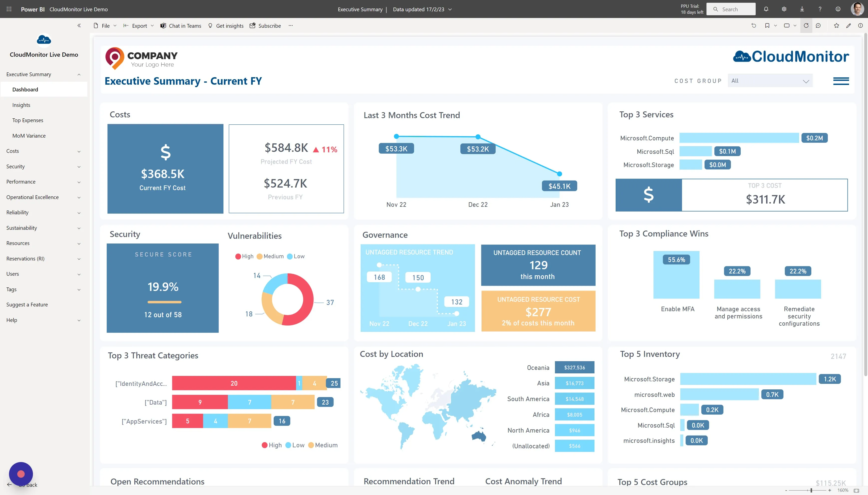This screenshot has height=495, width=868.
Task: Refresh the report visuals
Action: click(806, 25)
